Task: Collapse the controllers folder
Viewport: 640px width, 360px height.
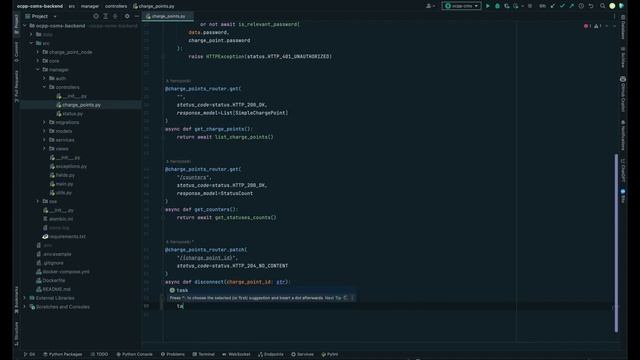Action: 44,87
